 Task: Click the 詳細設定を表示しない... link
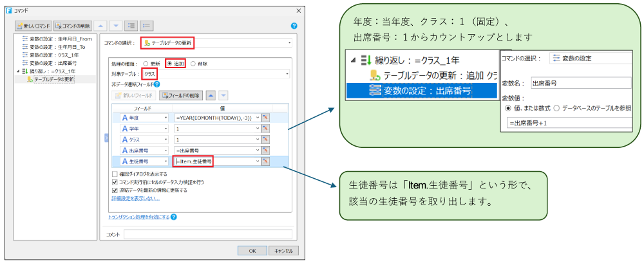coord(135,198)
